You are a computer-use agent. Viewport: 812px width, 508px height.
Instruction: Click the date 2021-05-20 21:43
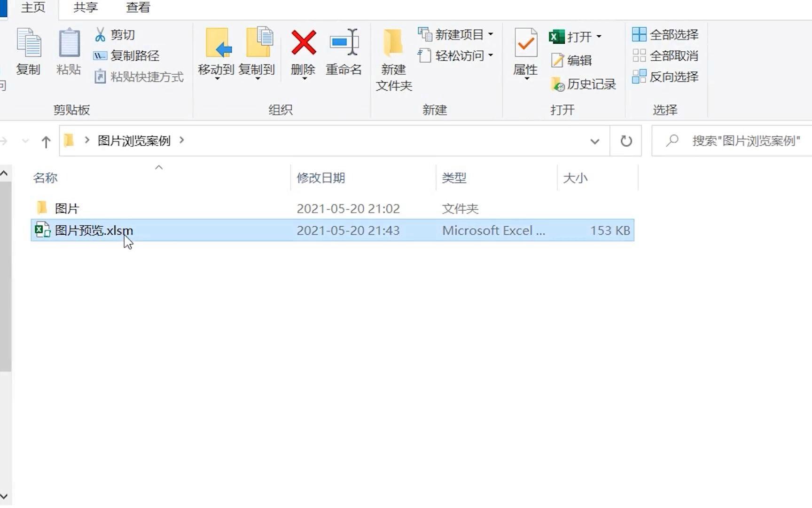click(x=348, y=230)
